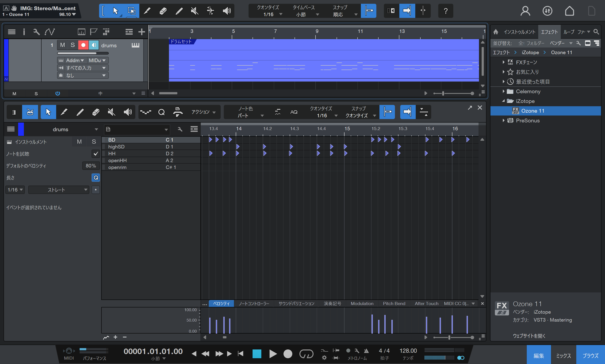Open the 1/16 length dropdown

pos(15,190)
